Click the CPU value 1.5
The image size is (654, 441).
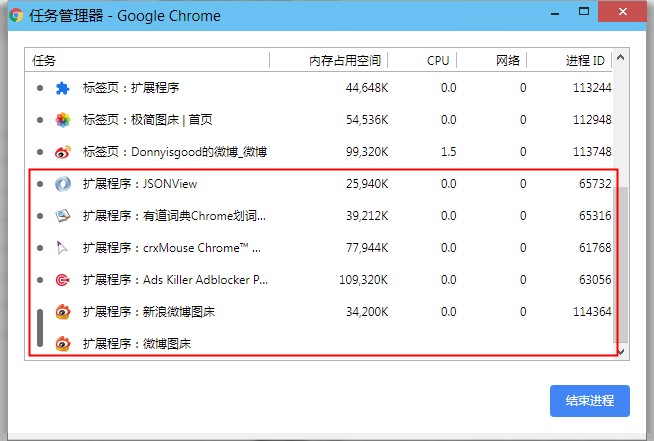[448, 152]
